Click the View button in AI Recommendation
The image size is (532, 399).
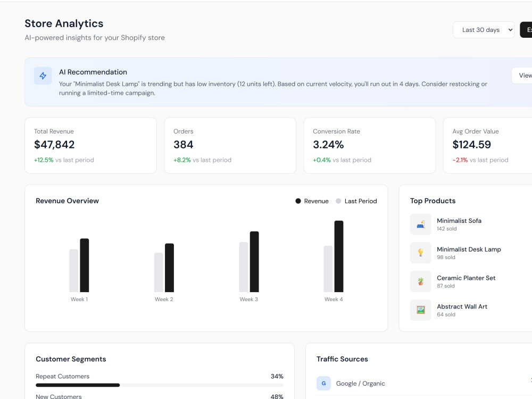[522, 76]
